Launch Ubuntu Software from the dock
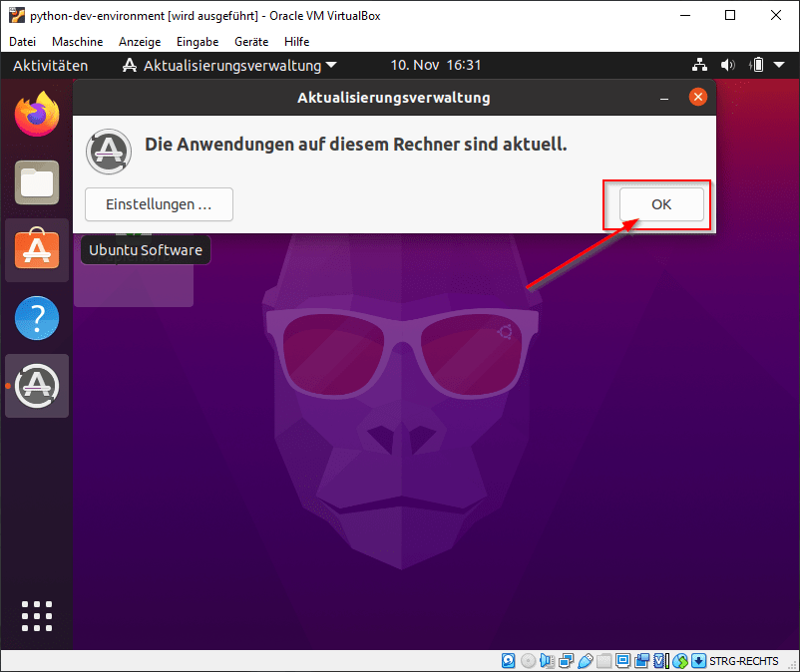Viewport: 800px width, 672px height. [36, 250]
